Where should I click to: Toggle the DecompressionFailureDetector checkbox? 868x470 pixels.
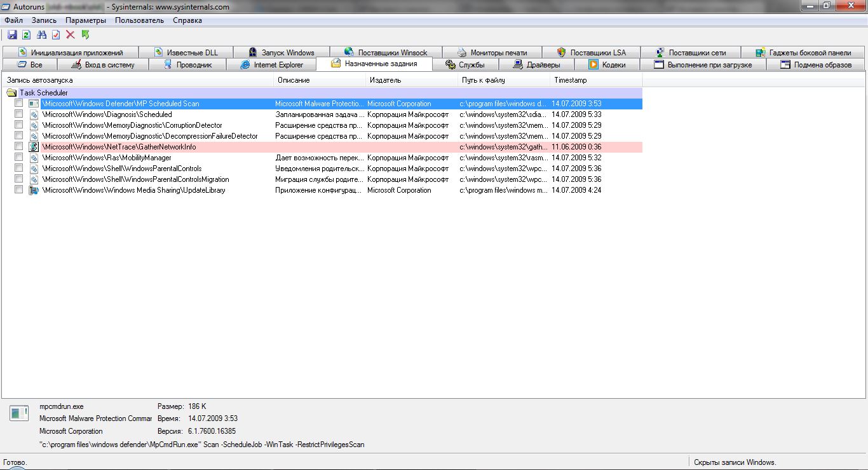(19, 136)
